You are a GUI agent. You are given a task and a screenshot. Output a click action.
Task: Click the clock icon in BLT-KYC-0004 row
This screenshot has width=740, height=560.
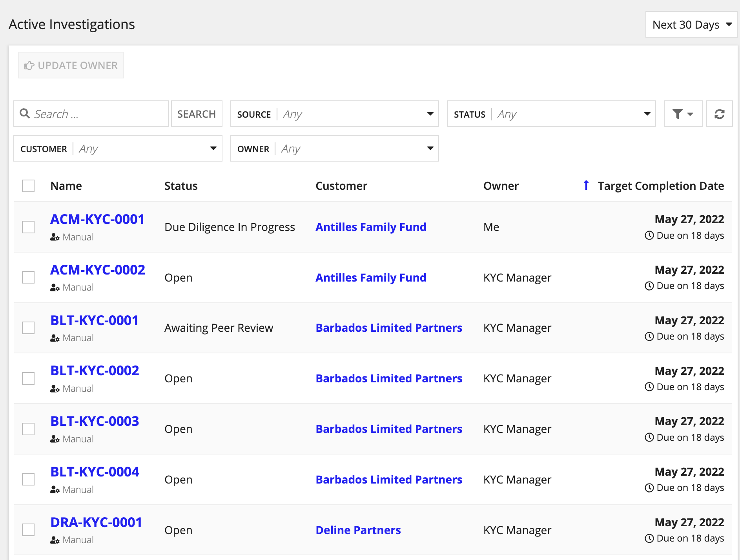pyautogui.click(x=649, y=488)
